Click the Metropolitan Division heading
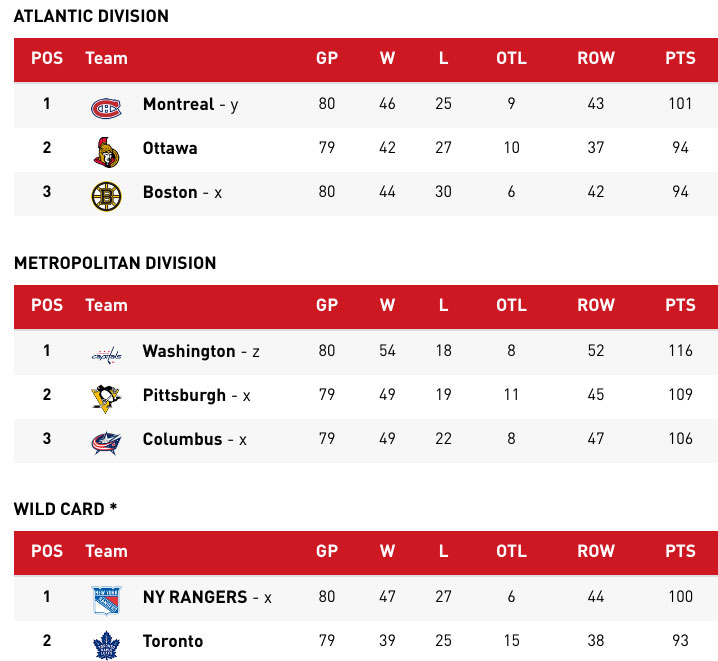 (x=115, y=263)
